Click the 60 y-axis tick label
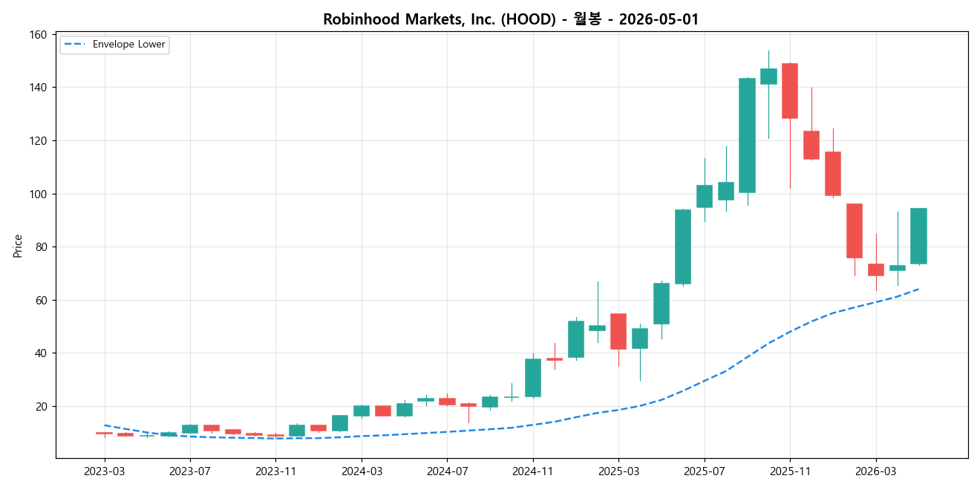Screen dimensions: 980x490 pos(42,301)
